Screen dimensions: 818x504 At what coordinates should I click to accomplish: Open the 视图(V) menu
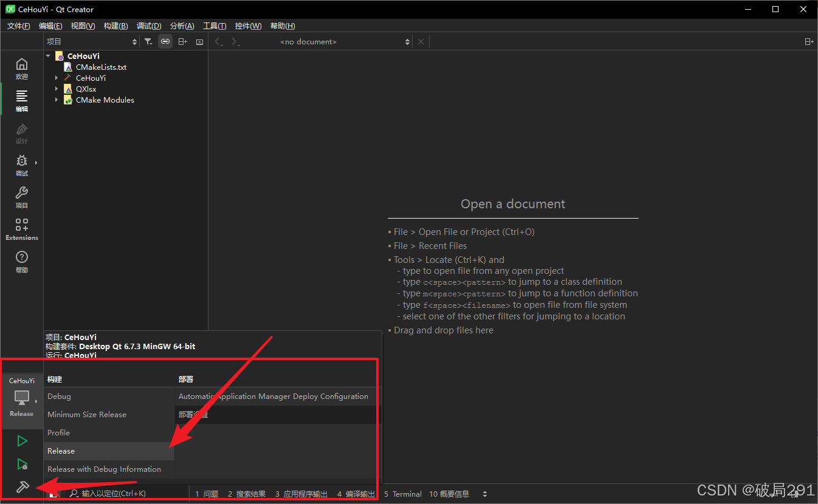(83, 26)
